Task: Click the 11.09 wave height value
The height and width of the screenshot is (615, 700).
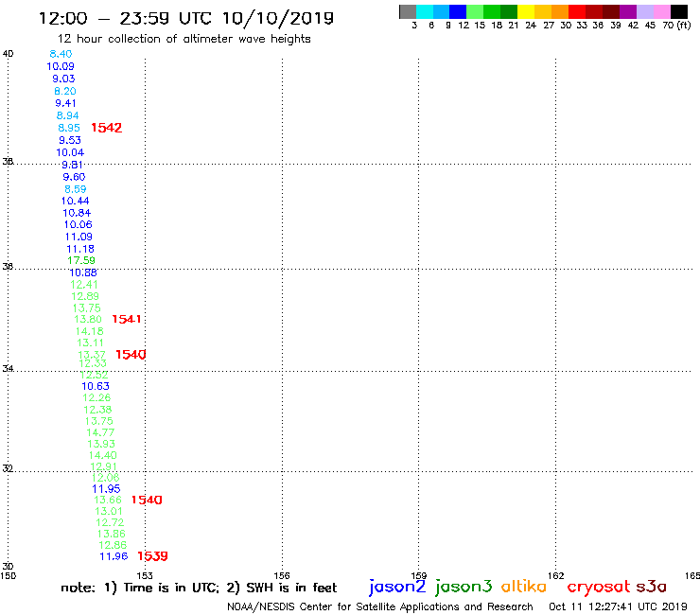Action: coord(79,237)
